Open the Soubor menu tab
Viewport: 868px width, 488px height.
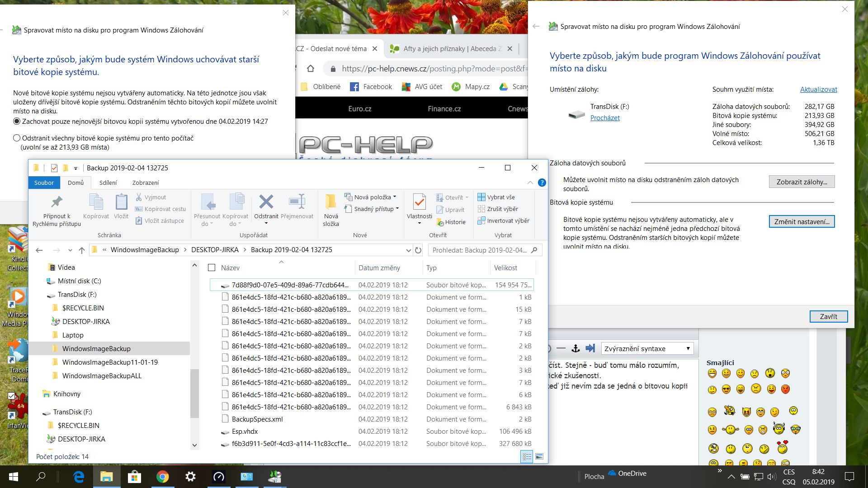click(x=44, y=183)
